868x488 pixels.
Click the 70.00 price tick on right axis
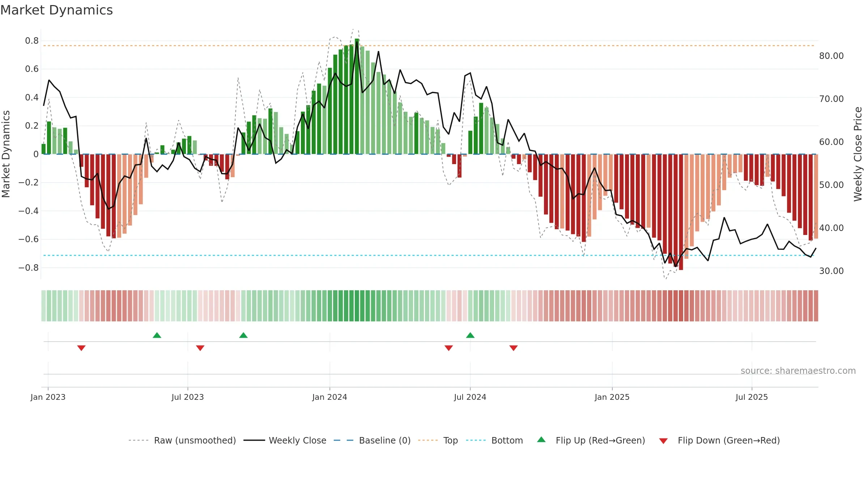(831, 99)
